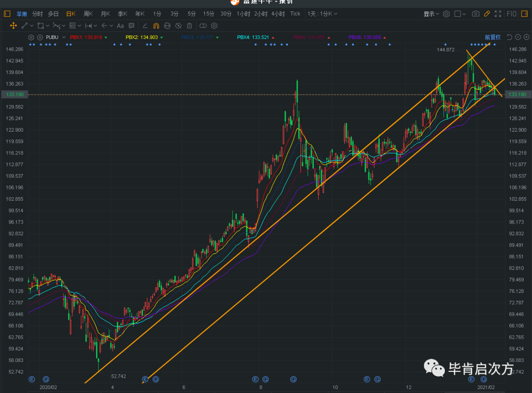Toggle the right panel with orange icon
532x393 pixels.
coord(525,14)
